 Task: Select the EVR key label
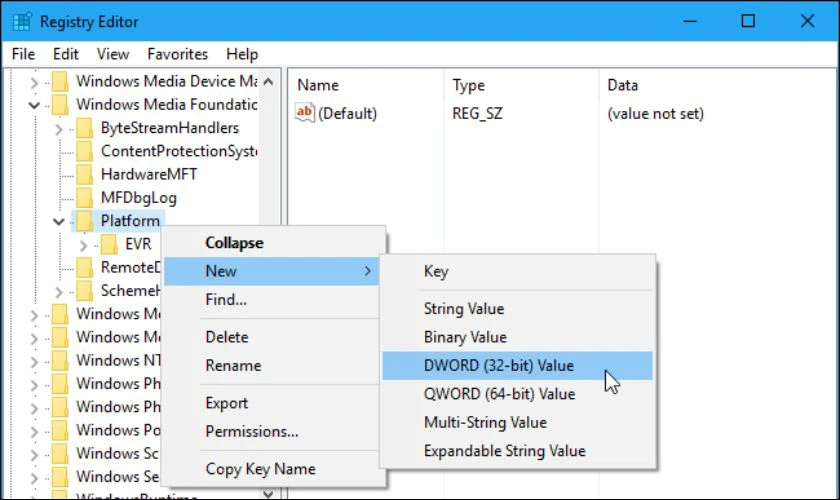click(138, 244)
